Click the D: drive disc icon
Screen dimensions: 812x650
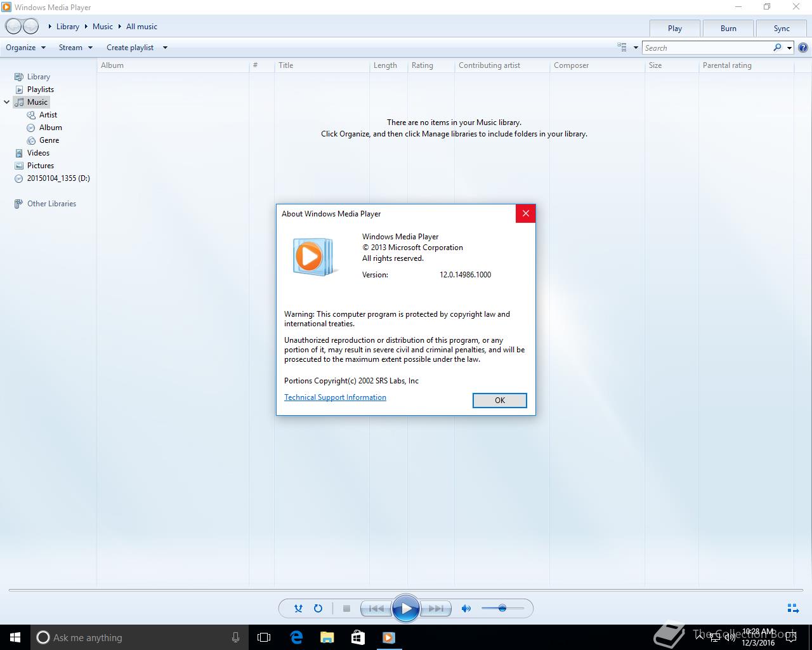(x=19, y=178)
